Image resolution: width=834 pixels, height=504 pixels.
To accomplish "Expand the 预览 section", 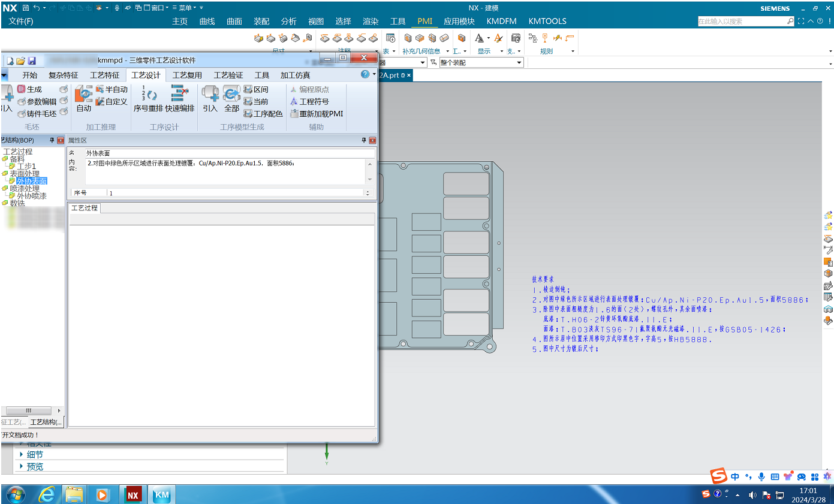I will [x=22, y=466].
